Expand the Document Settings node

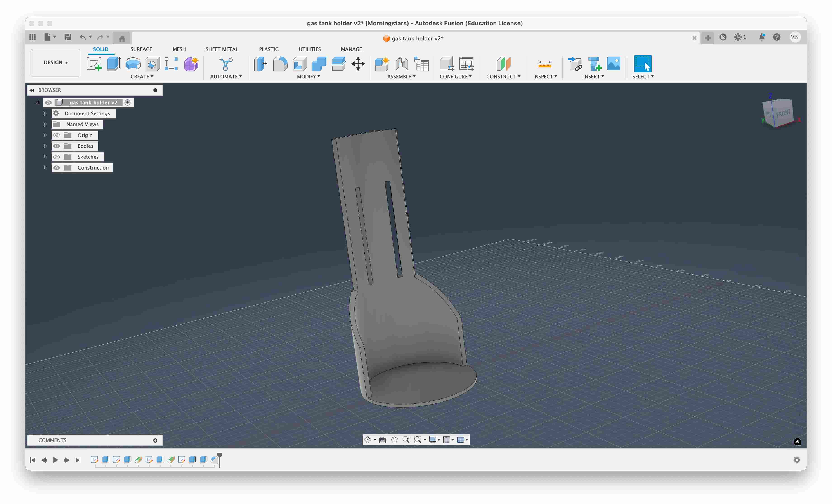(45, 113)
